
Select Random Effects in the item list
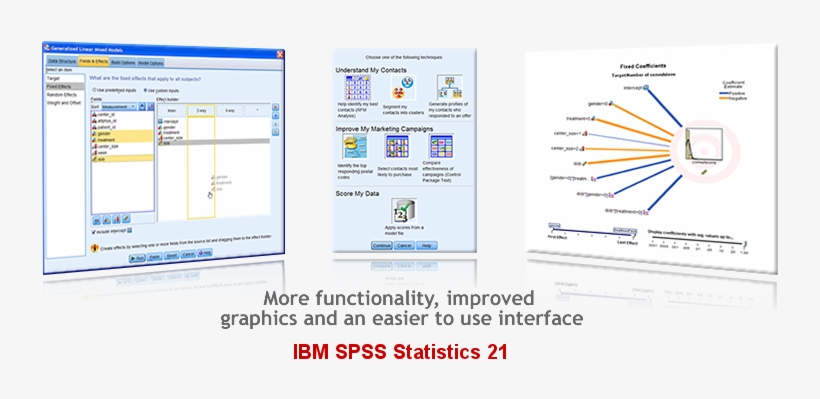click(x=65, y=95)
